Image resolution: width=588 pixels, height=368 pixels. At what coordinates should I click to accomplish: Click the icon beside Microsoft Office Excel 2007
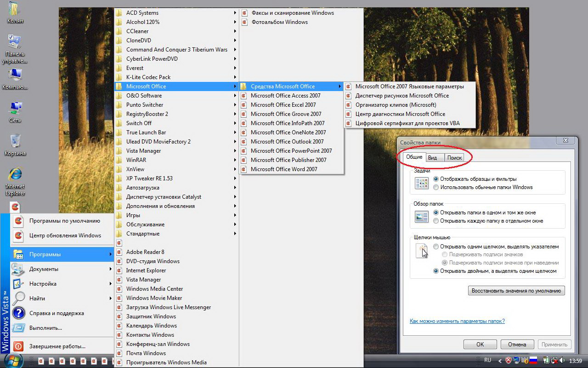[244, 105]
